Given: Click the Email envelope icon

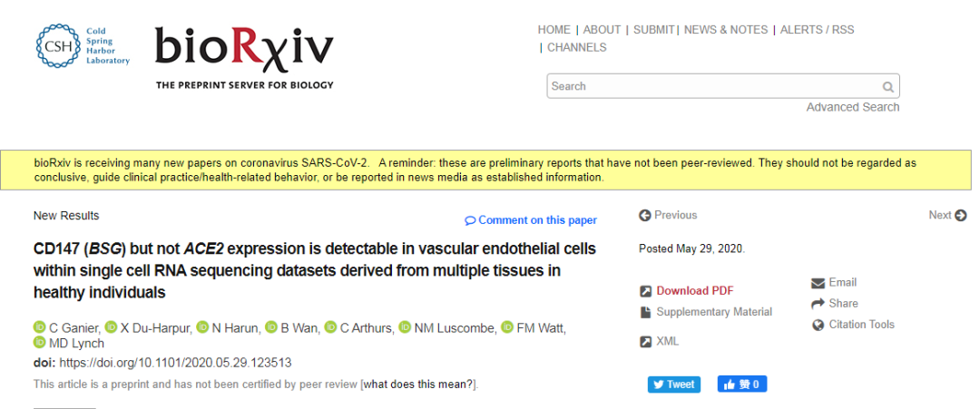Looking at the screenshot, I should [x=818, y=283].
